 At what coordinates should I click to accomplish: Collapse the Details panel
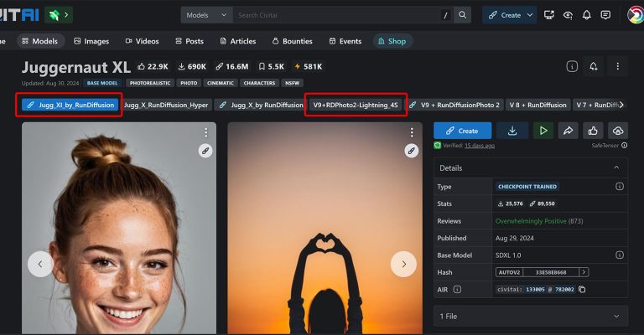click(617, 167)
